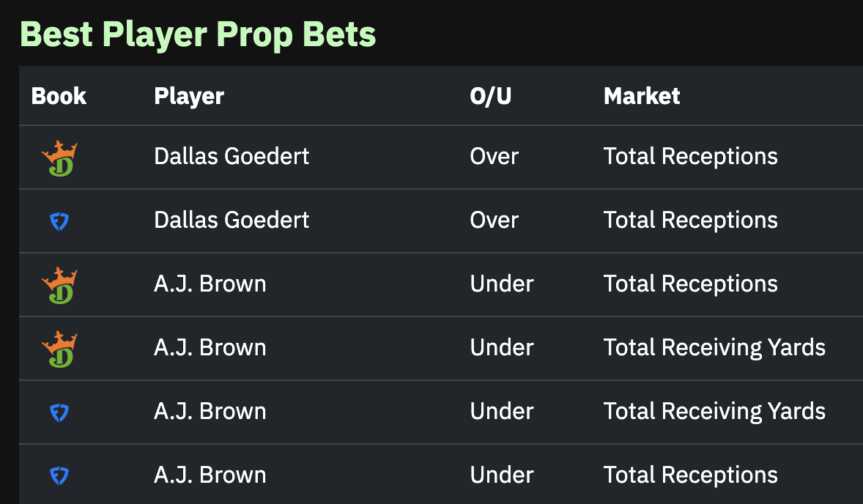
Task: Click the Best Player Prop Bets heading
Action: click(198, 34)
